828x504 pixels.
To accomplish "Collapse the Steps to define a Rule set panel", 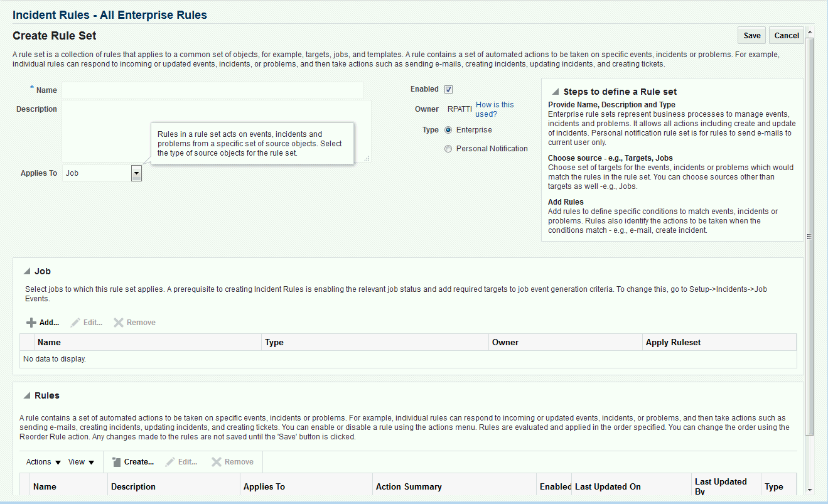I will point(555,92).
